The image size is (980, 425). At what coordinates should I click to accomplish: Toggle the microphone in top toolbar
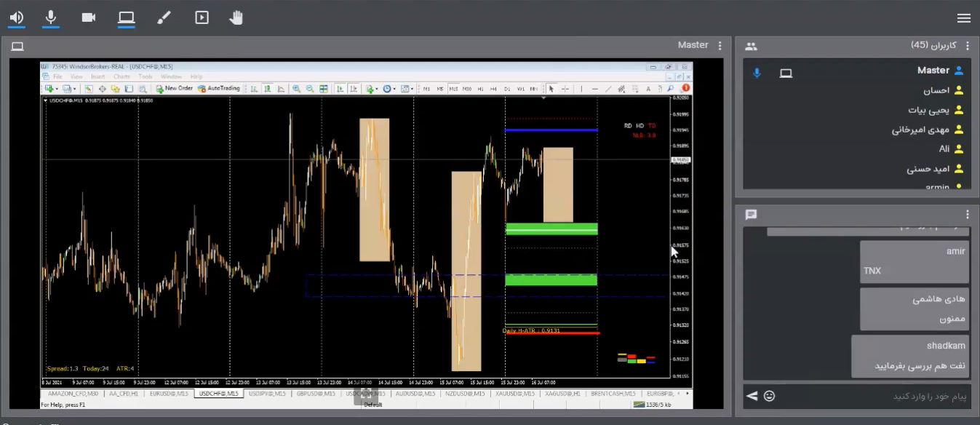tap(51, 17)
